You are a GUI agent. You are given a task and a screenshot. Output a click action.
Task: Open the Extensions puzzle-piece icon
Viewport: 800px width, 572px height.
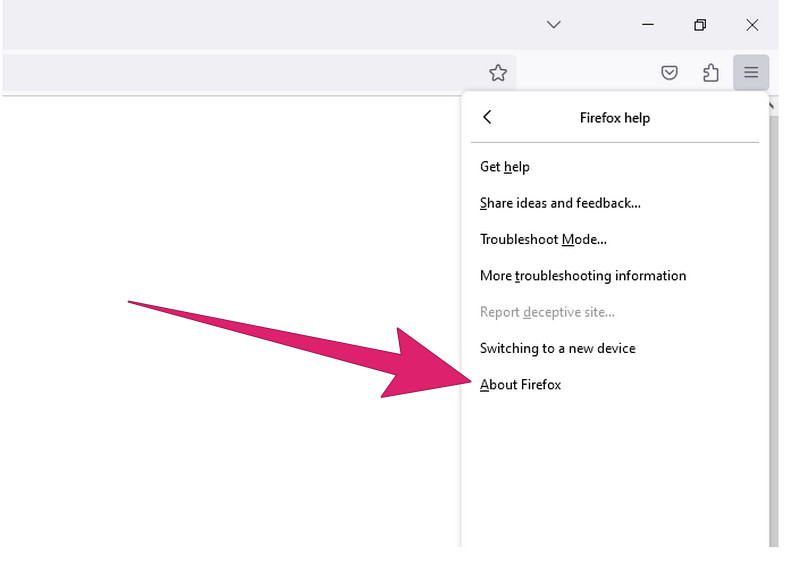pos(710,72)
